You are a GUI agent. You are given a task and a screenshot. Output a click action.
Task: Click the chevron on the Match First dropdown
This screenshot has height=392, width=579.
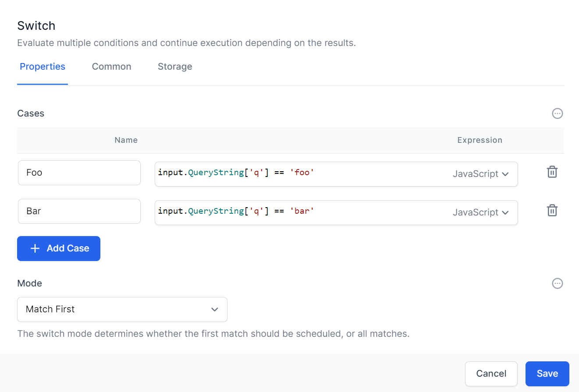[215, 309]
